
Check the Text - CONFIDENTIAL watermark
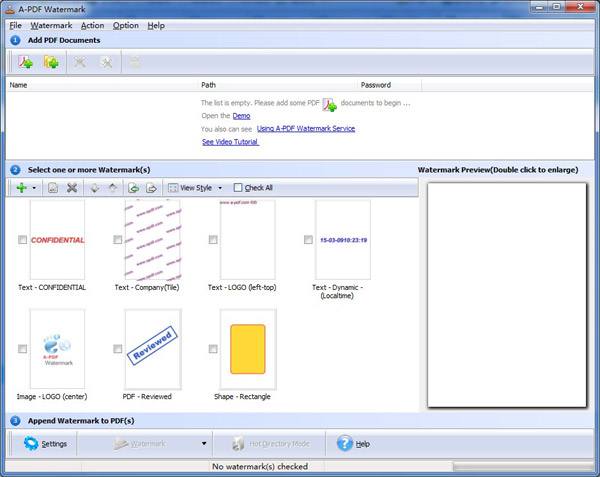click(x=23, y=239)
